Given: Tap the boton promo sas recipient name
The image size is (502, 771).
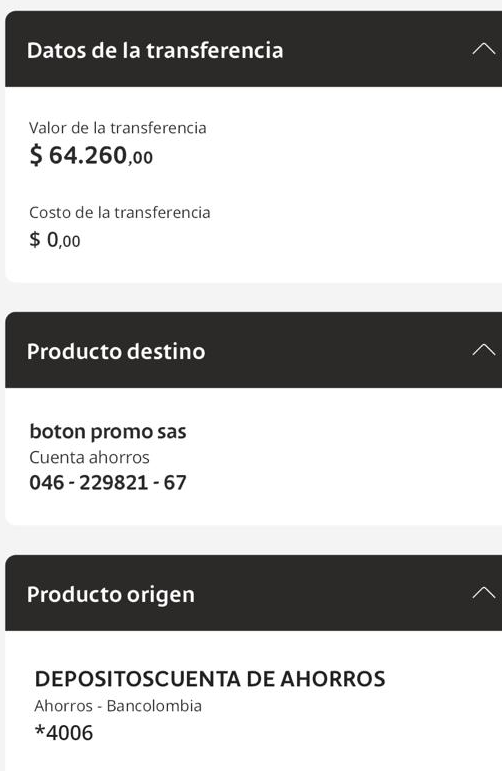Looking at the screenshot, I should [108, 432].
